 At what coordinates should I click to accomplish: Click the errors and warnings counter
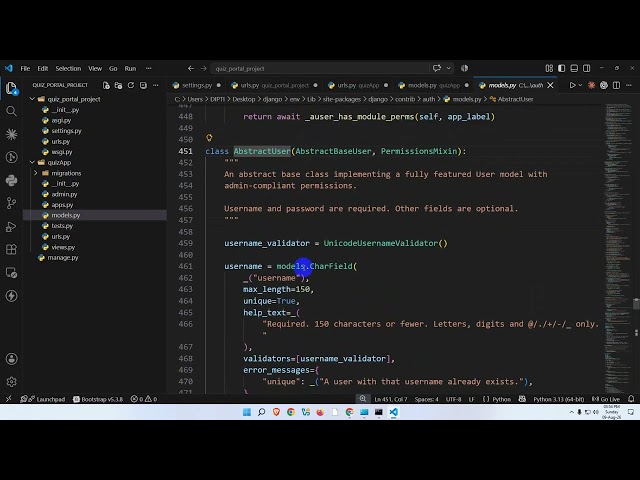click(144, 399)
